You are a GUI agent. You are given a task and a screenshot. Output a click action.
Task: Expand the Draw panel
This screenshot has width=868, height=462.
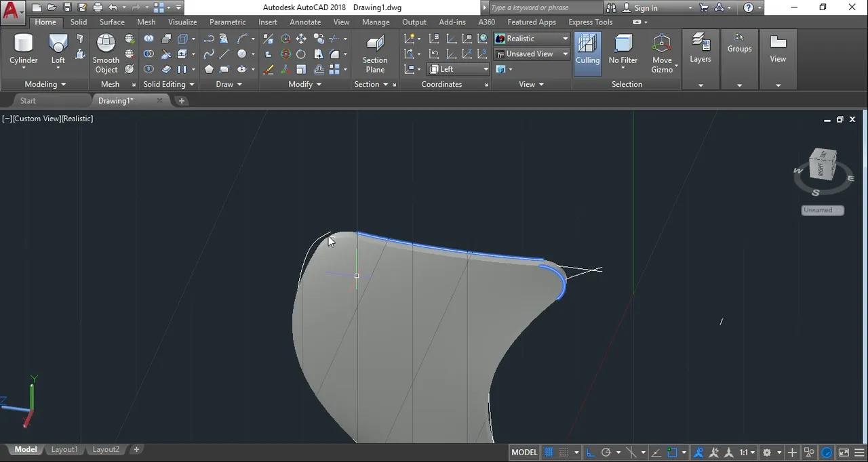(x=229, y=85)
